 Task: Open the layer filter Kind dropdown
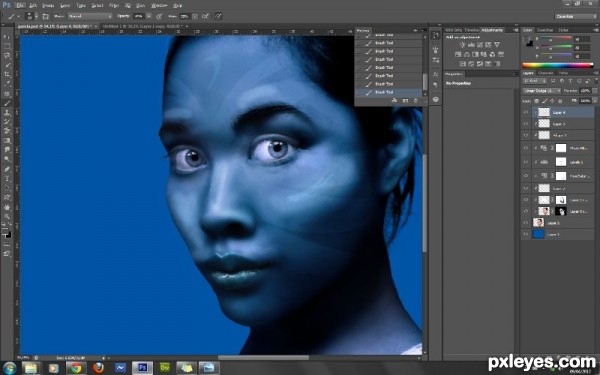(535, 81)
